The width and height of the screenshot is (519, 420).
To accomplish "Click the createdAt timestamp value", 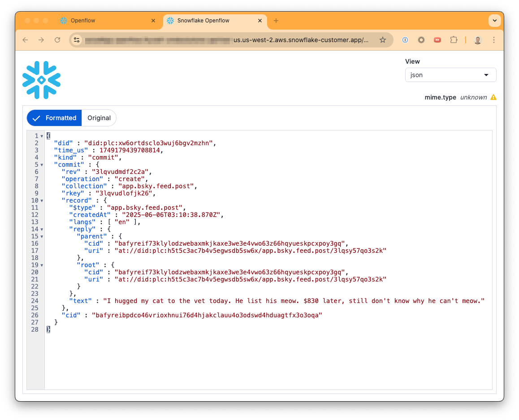I will [171, 215].
